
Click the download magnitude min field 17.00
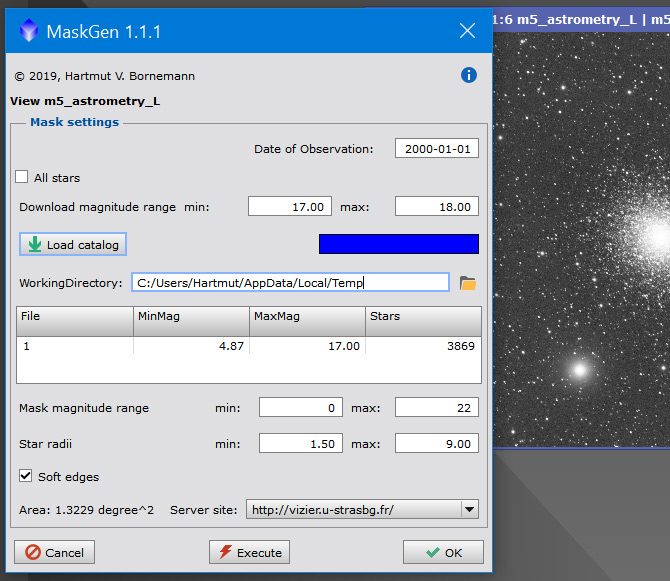[290, 206]
